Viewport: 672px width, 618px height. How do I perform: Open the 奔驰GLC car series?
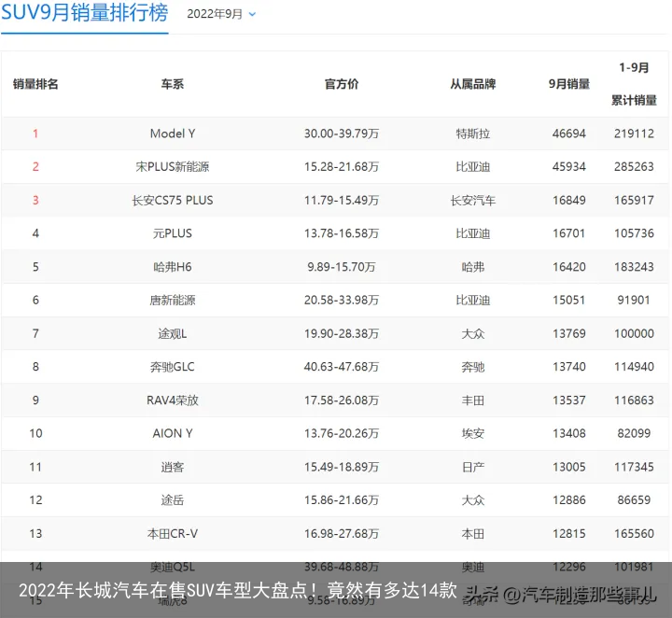coord(173,367)
